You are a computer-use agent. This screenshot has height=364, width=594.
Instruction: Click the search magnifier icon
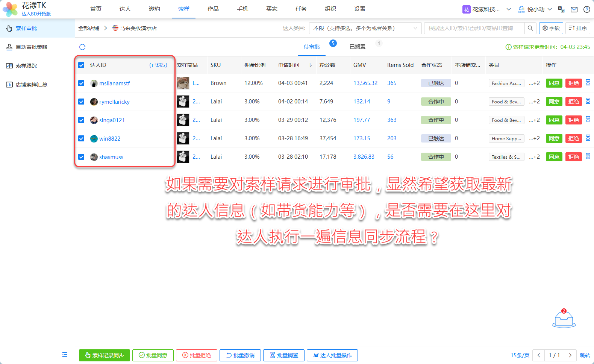tap(530, 28)
